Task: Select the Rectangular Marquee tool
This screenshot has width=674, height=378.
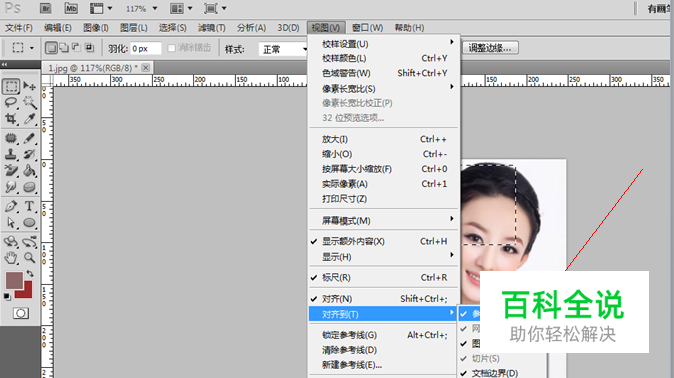Action: click(x=11, y=86)
